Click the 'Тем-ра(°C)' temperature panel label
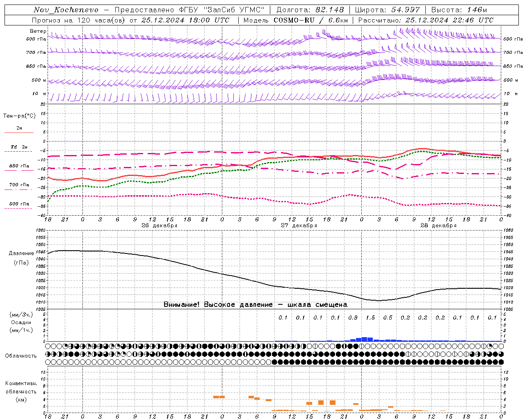Image resolution: width=525 pixels, height=420 pixels. 19,116
